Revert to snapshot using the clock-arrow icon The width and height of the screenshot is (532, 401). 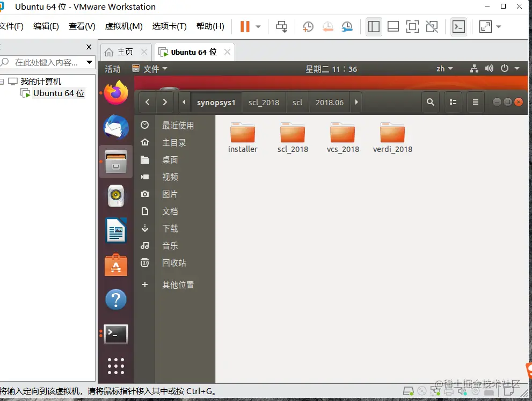pyautogui.click(x=328, y=26)
